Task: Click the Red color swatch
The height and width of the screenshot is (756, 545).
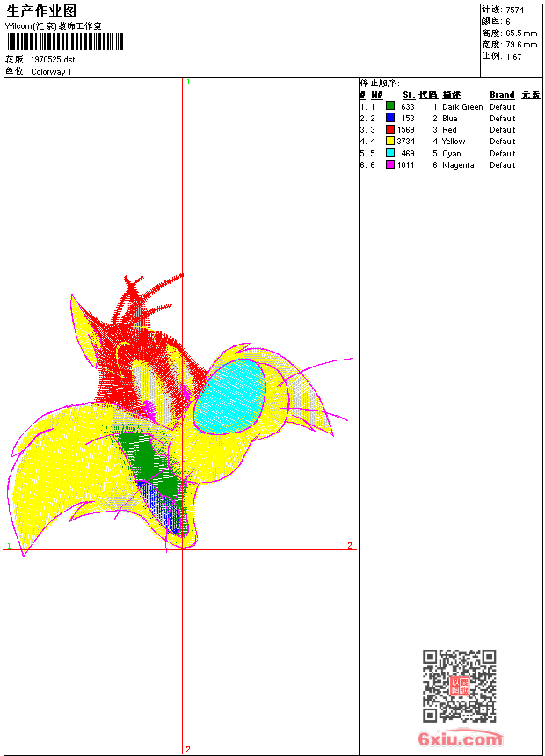Action: pyautogui.click(x=390, y=129)
